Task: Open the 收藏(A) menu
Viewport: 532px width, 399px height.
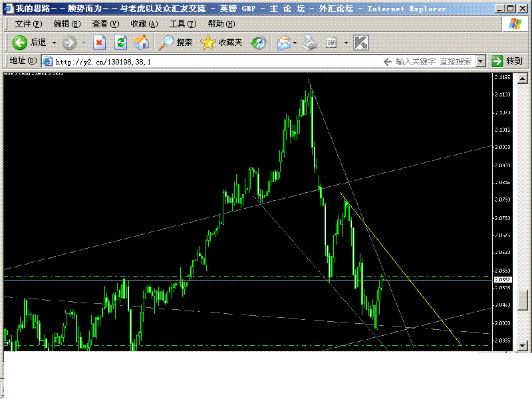Action: pyautogui.click(x=144, y=24)
